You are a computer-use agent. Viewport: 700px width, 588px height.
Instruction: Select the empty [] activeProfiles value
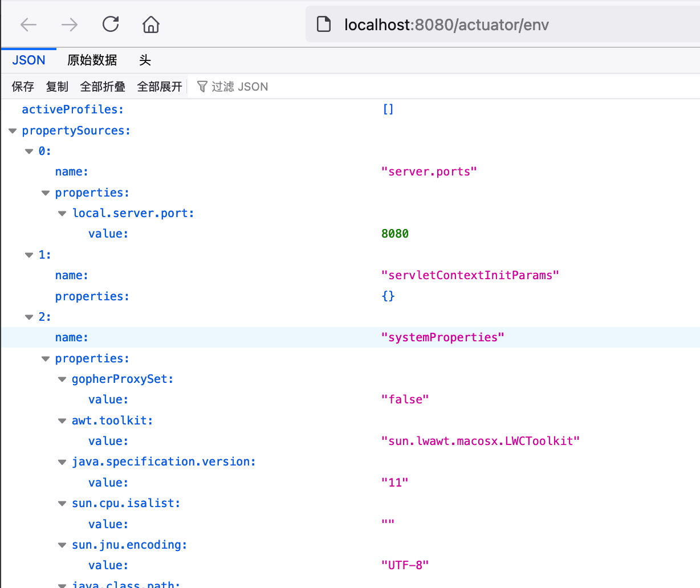point(388,109)
